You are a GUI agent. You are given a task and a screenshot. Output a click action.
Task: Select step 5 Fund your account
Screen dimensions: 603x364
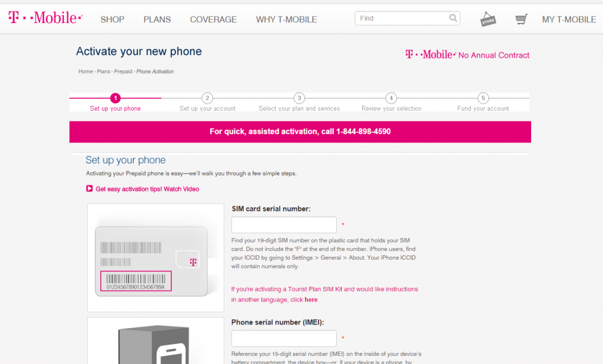click(483, 98)
